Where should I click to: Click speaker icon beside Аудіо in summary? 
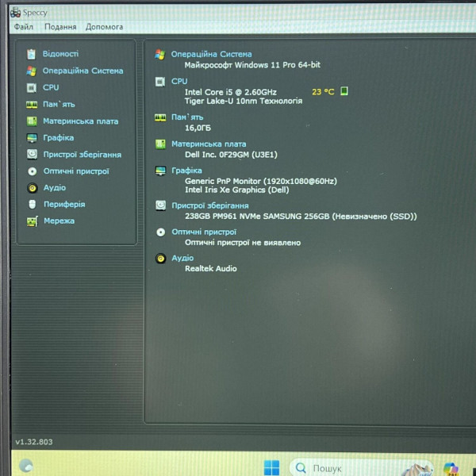pyautogui.click(x=160, y=259)
